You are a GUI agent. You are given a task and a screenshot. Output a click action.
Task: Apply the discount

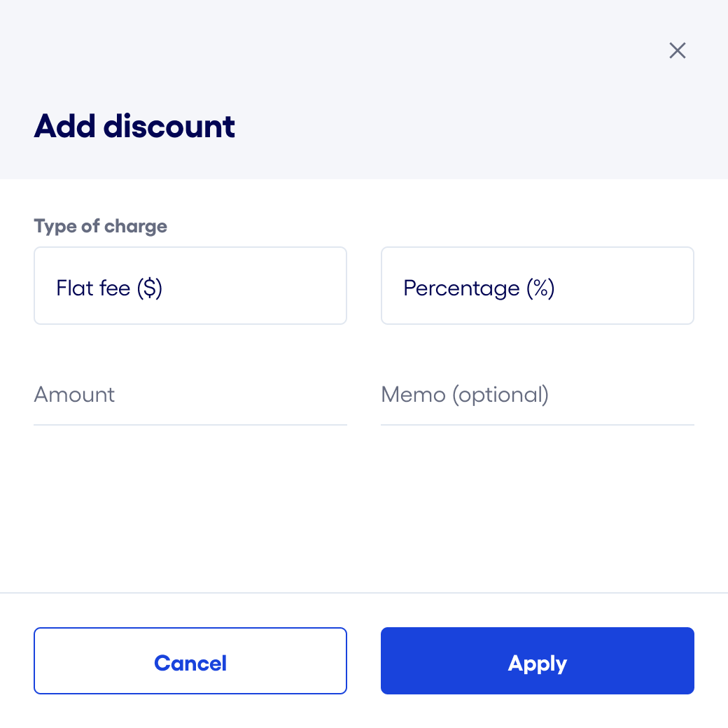[x=537, y=661]
